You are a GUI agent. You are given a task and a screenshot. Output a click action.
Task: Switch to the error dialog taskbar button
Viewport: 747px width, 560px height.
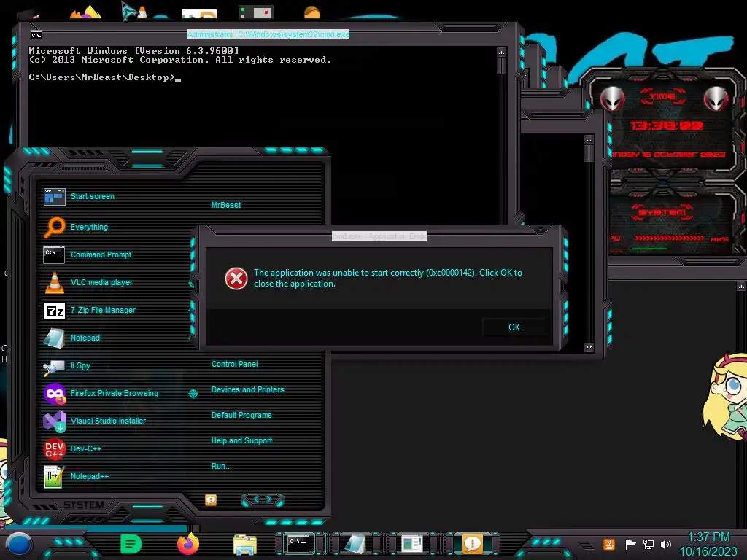(x=473, y=544)
